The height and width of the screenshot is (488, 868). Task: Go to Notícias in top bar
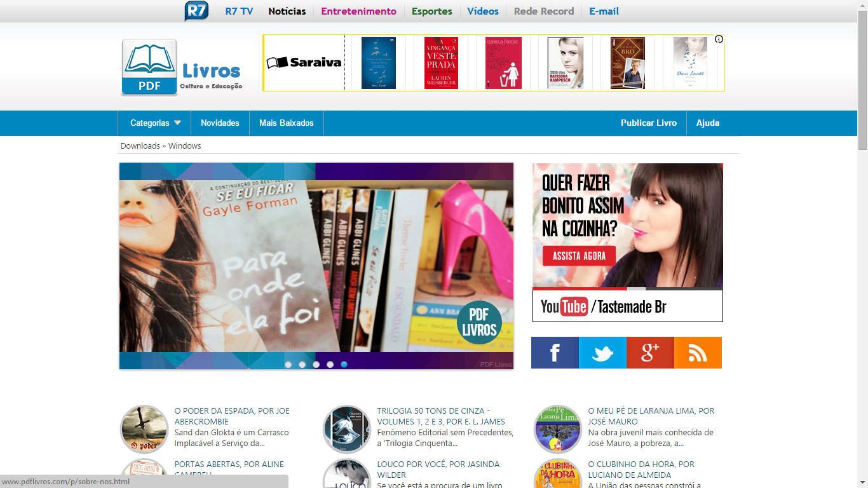[x=287, y=11]
